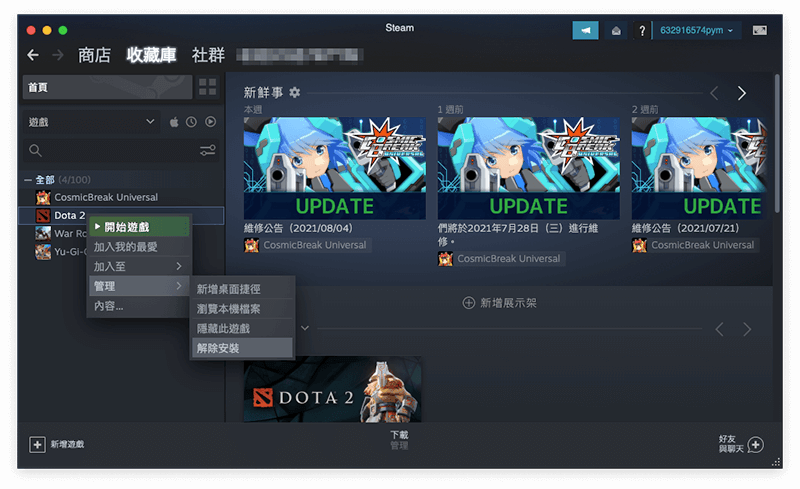
Task: Open the 收藏庫 library tab
Action: pyautogui.click(x=151, y=55)
